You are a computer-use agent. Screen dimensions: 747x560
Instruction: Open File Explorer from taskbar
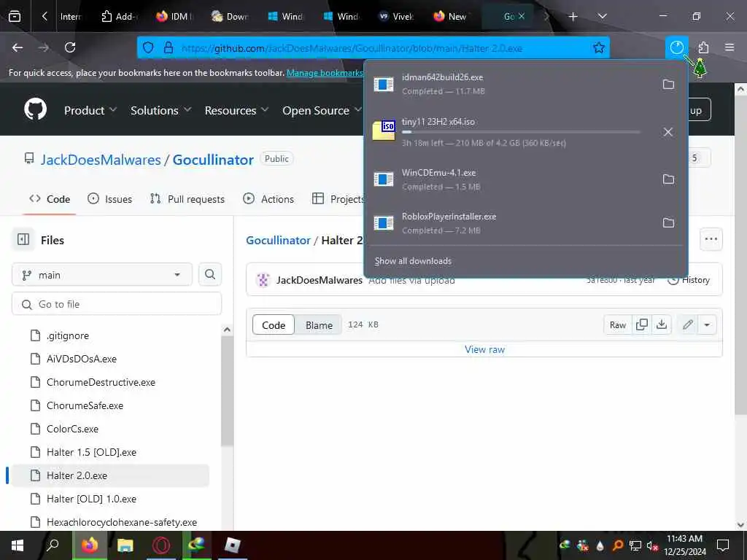(x=125, y=545)
